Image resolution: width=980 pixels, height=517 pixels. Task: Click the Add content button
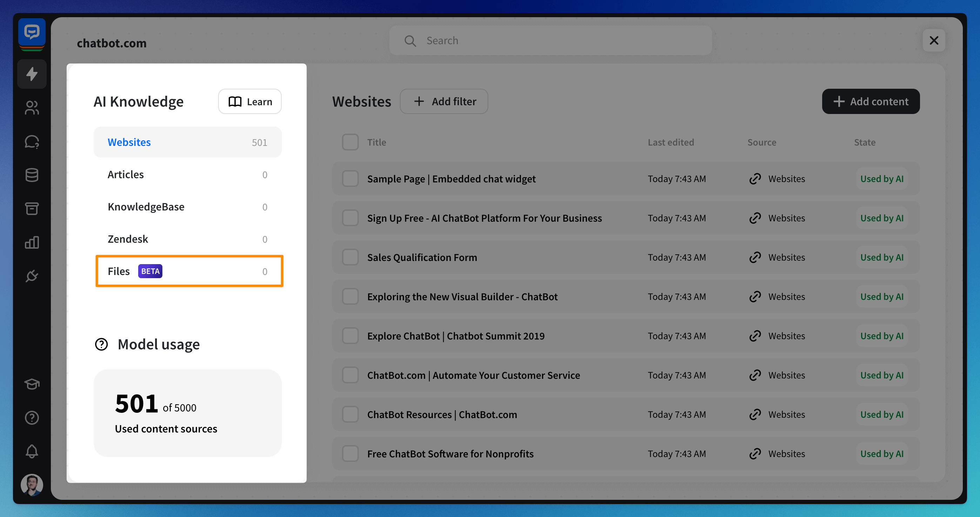(x=871, y=102)
